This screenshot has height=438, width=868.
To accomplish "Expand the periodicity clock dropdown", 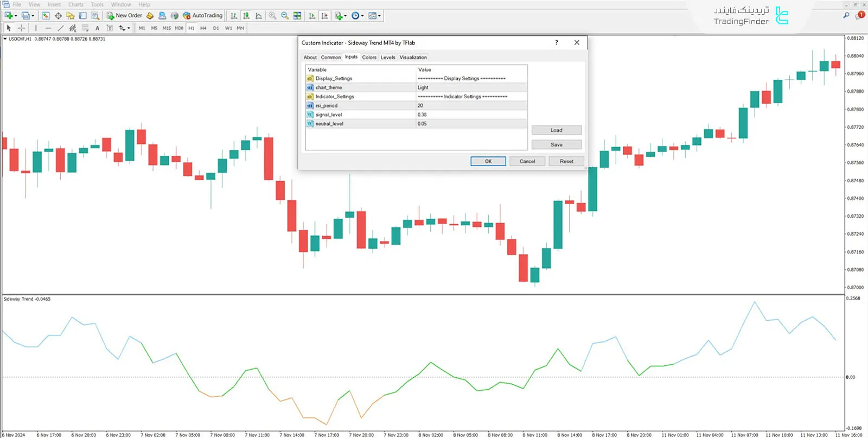I will pyautogui.click(x=362, y=16).
